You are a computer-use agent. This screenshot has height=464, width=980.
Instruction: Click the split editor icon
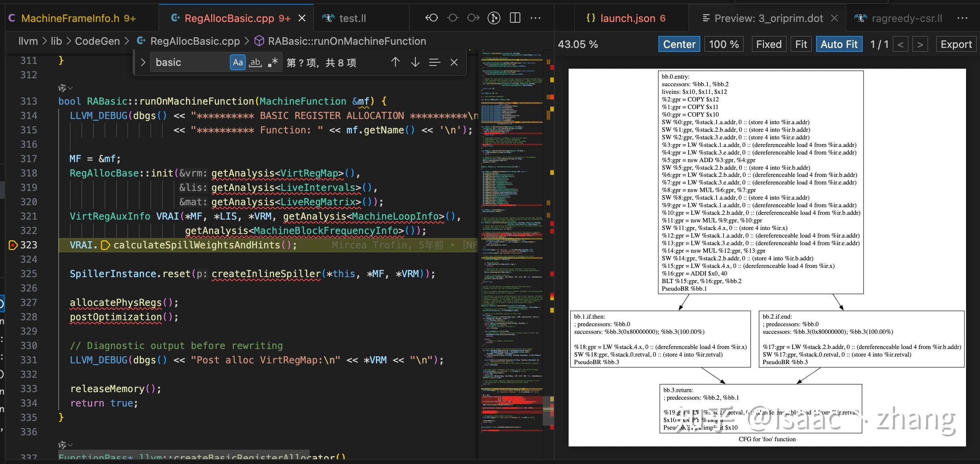(x=515, y=18)
